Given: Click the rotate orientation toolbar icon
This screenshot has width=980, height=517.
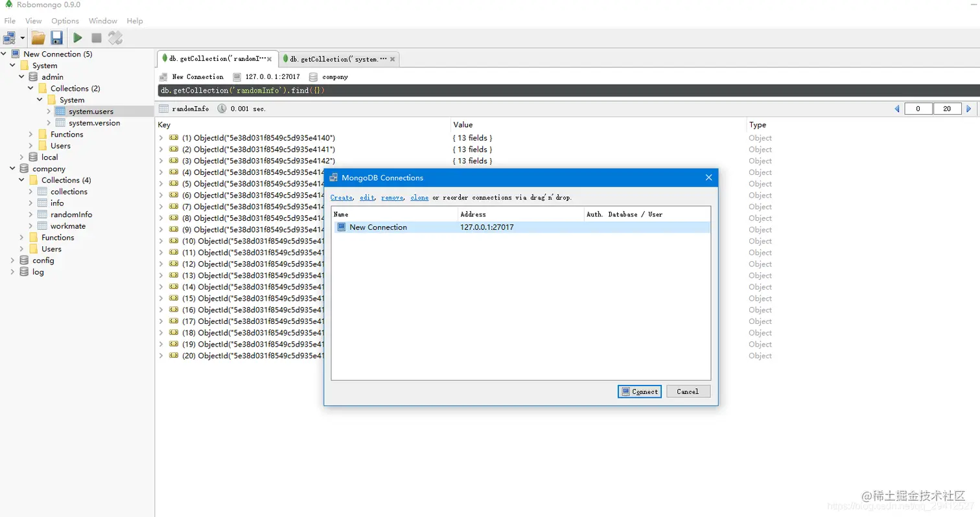Looking at the screenshot, I should coord(115,38).
